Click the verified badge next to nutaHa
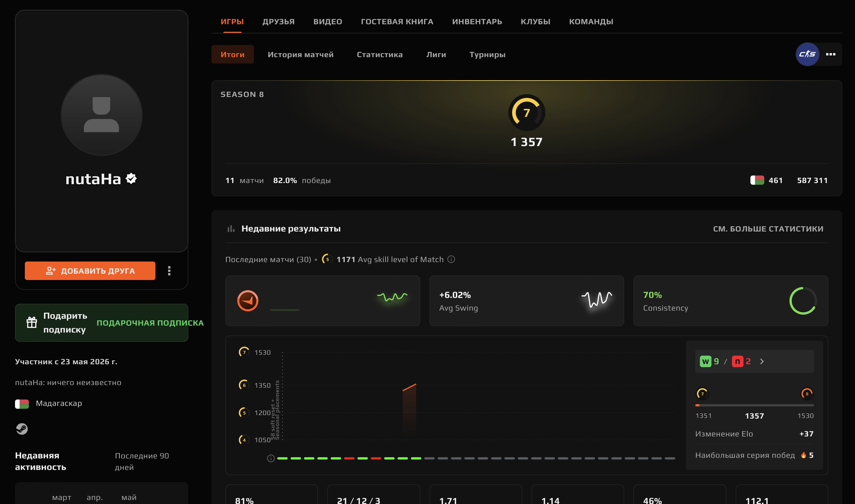The height and width of the screenshot is (504, 855). [x=131, y=179]
